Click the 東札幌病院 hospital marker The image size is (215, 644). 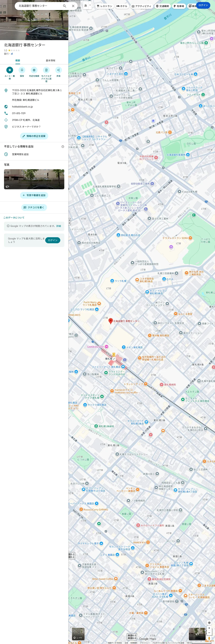tap(161, 385)
